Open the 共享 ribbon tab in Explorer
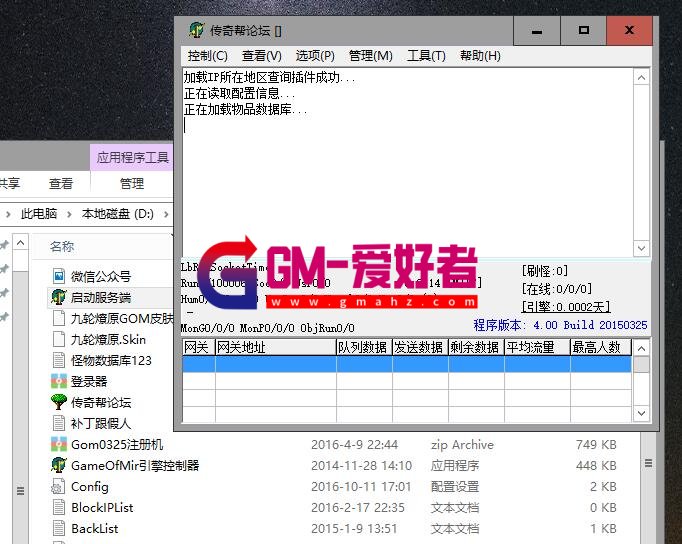Viewport: 682px width, 544px height. click(x=10, y=184)
